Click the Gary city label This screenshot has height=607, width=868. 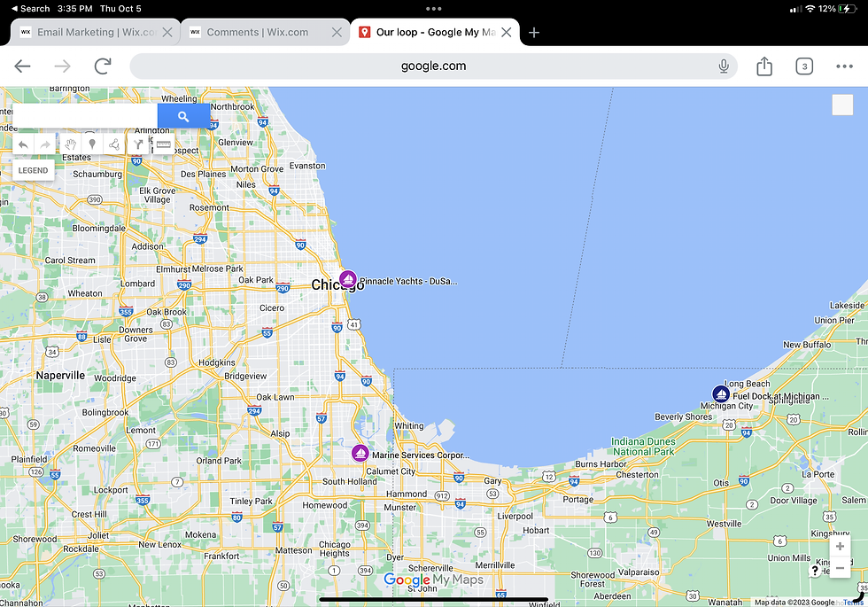[492, 480]
